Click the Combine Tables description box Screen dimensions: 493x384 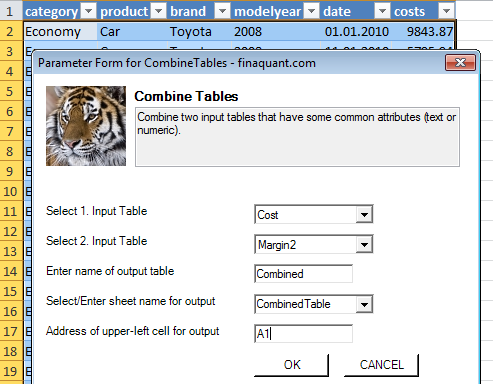[x=297, y=137]
